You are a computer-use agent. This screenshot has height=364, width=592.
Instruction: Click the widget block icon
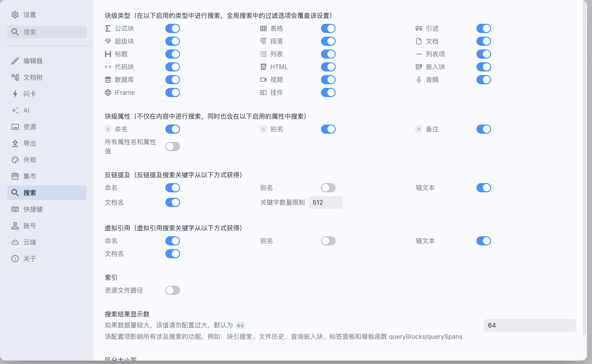point(263,92)
